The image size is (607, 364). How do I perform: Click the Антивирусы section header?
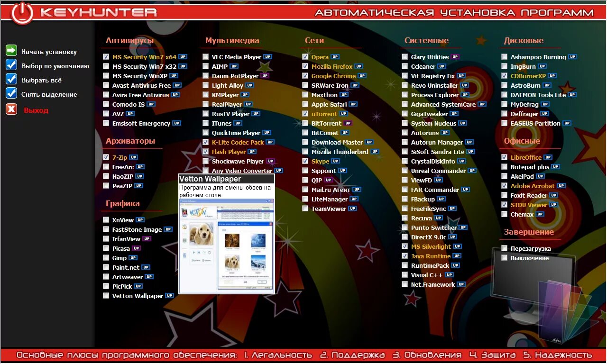pos(129,41)
